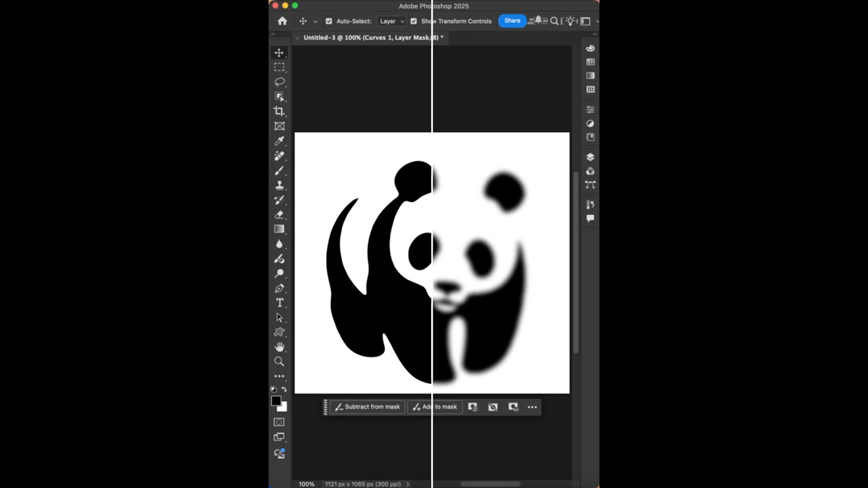The height and width of the screenshot is (488, 868).
Task: Select the History Brush tool
Action: (279, 200)
